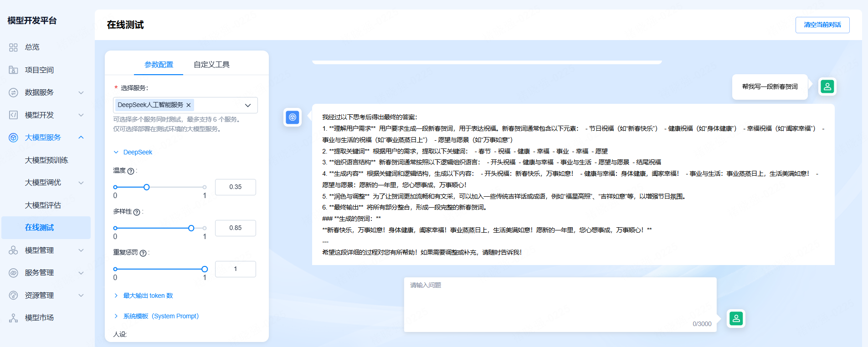Image resolution: width=868 pixels, height=347 pixels.
Task: Remove the DeepSeek人工智能服务 tag
Action: pos(189,105)
